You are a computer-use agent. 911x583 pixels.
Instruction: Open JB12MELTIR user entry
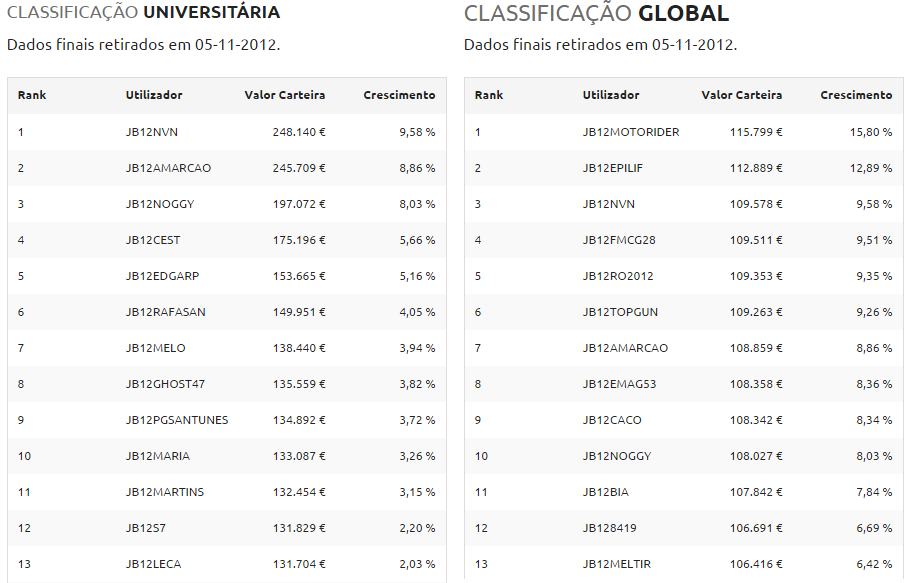point(616,564)
